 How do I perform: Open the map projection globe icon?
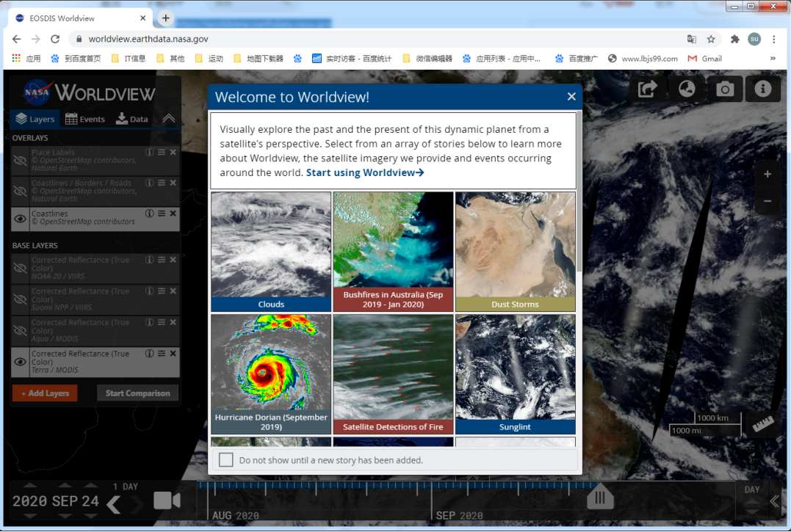(687, 89)
